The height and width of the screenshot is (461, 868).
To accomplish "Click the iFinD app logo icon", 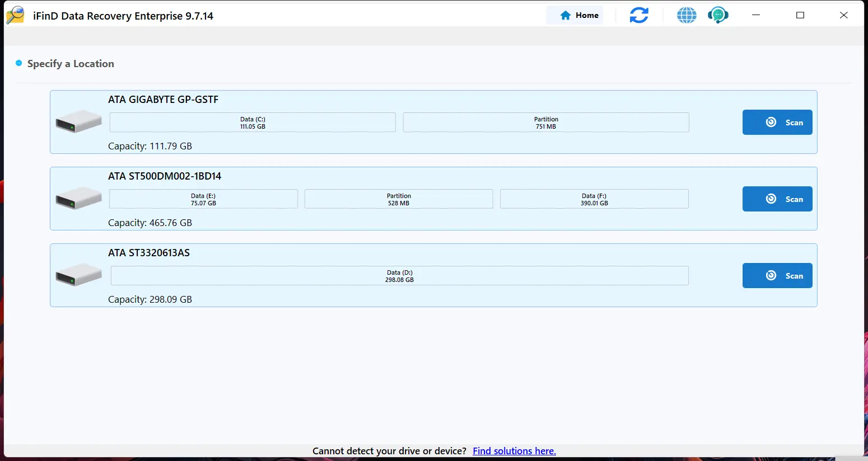I will [x=16, y=15].
